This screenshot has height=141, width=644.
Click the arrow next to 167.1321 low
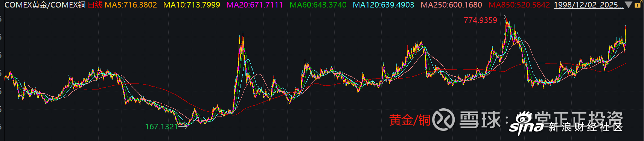tap(183, 126)
